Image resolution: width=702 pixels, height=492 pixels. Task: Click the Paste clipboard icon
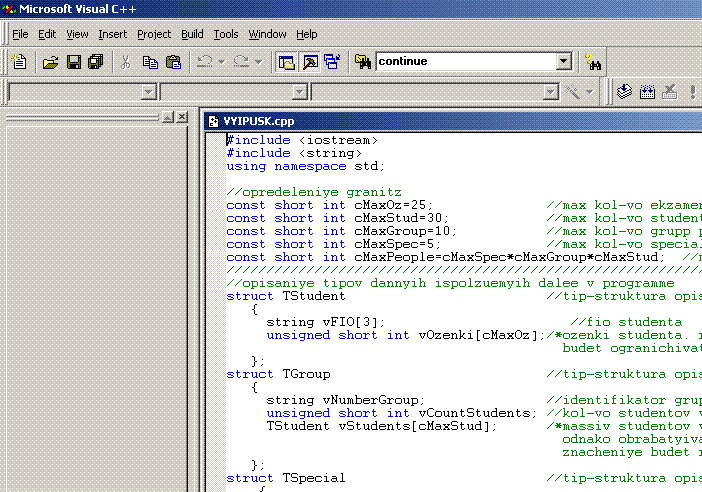173,61
